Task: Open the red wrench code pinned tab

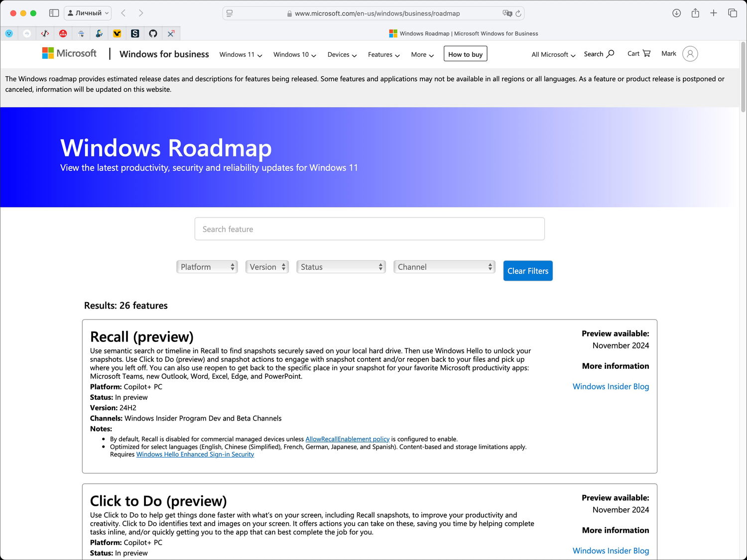Action: (45, 33)
